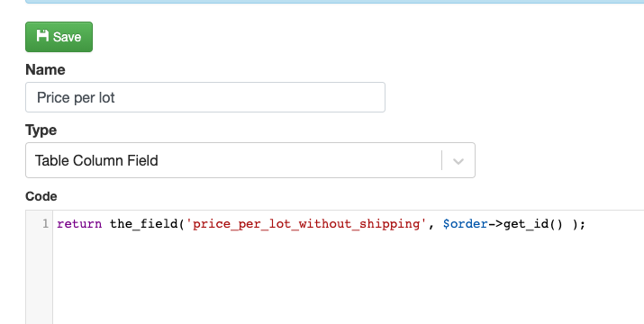Screen dimensions: 644x324
Task: Expand Type options using the chevron arrow
Action: 458,161
